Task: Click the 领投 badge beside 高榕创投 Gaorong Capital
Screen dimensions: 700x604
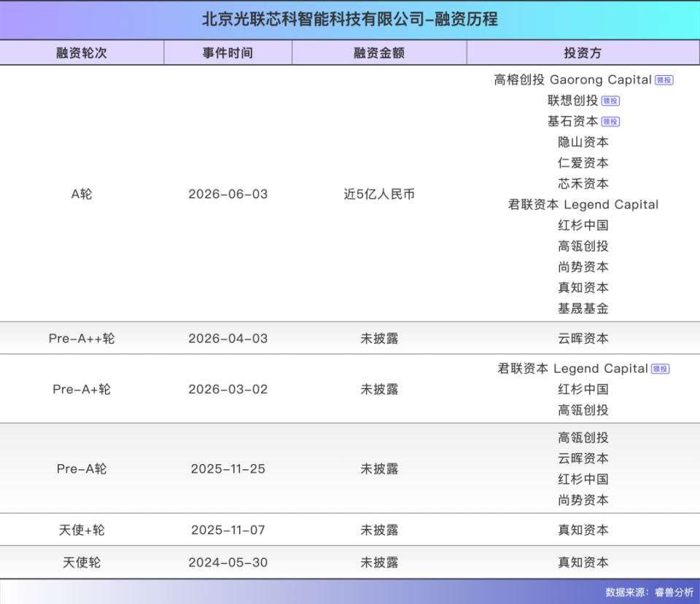Action: coord(664,80)
